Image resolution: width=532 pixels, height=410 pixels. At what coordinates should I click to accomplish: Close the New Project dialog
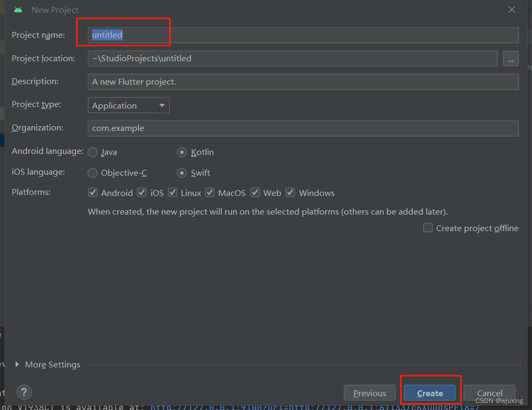pos(512,10)
